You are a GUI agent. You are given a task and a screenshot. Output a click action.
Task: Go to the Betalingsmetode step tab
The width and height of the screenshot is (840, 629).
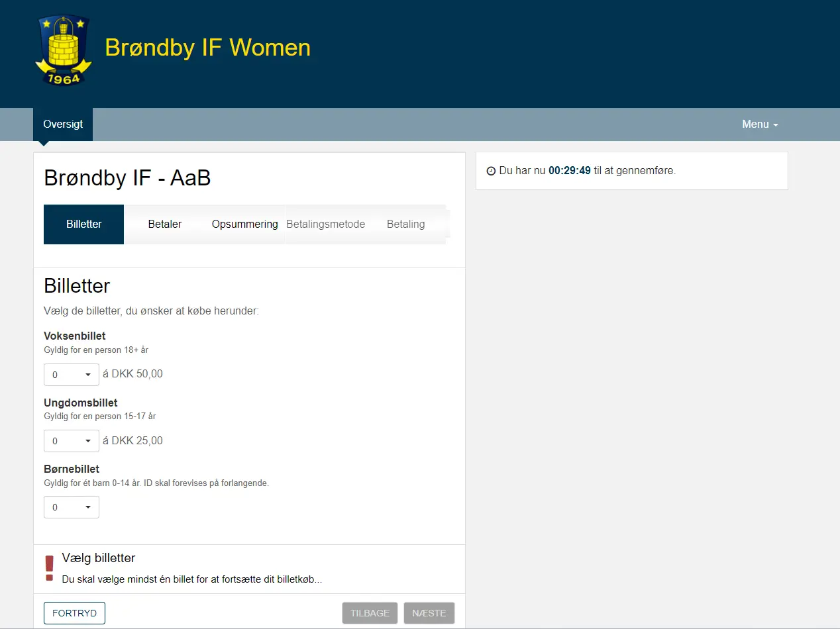(x=325, y=224)
